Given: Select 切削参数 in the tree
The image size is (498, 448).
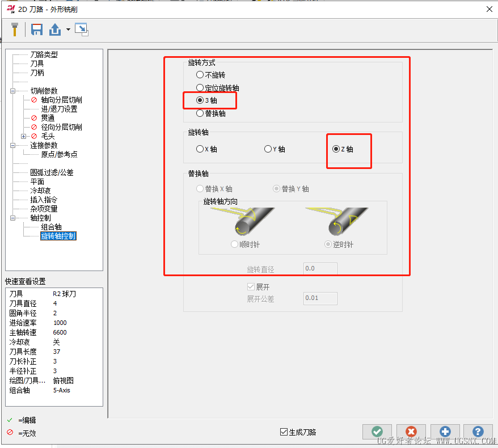Looking at the screenshot, I should point(44,91).
